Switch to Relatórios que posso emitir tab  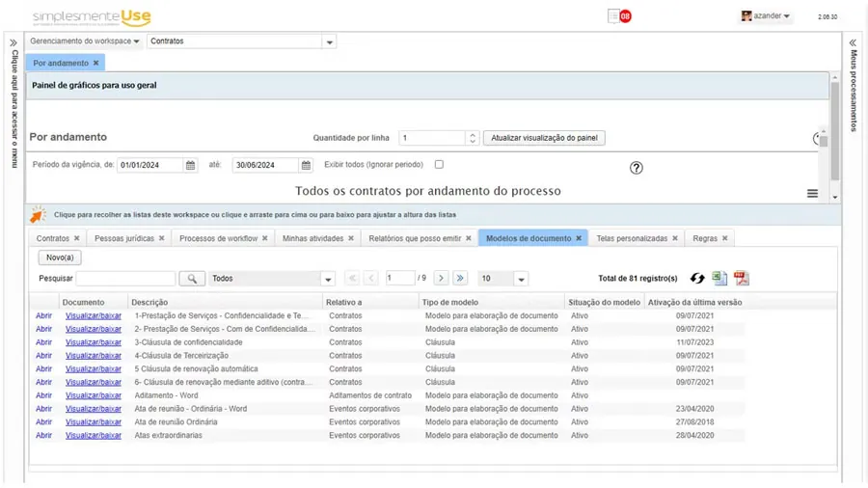415,238
